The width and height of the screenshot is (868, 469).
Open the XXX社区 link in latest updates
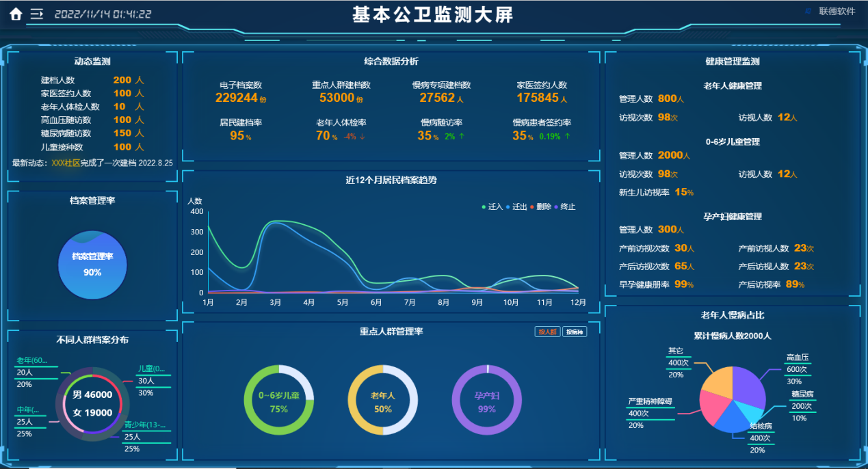(x=66, y=163)
